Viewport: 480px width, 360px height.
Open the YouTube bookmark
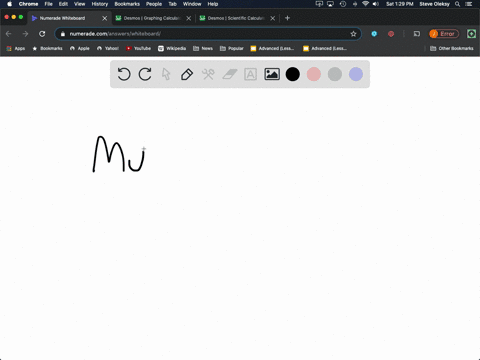[138, 48]
